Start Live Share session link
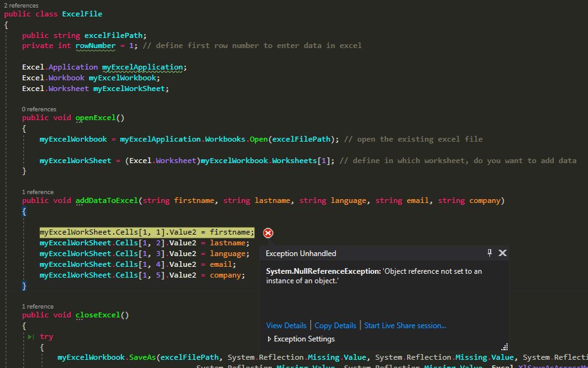This screenshot has height=368, width=588. tap(405, 326)
